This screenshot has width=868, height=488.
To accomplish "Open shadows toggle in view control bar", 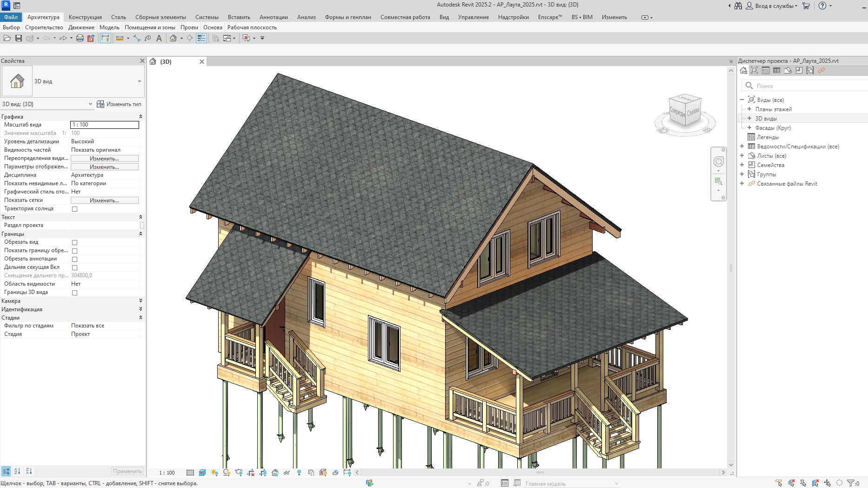I will click(x=227, y=473).
